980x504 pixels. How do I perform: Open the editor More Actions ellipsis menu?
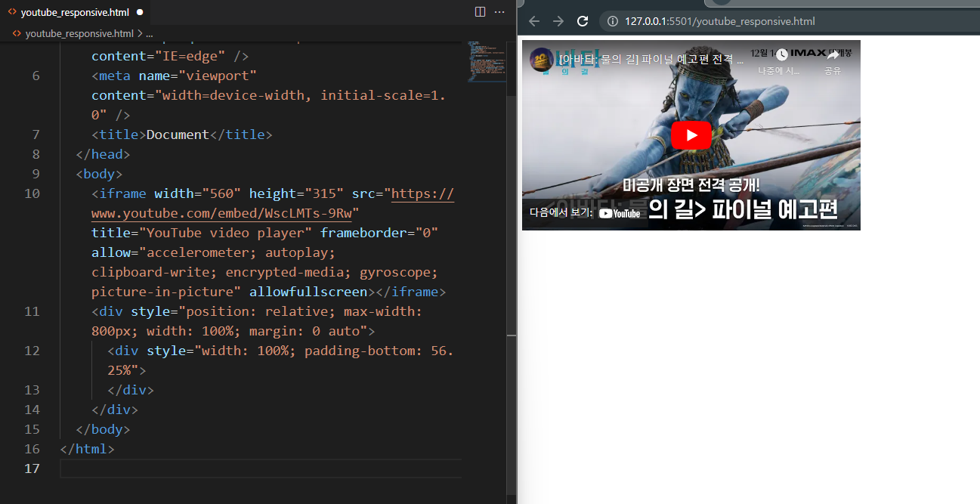[x=499, y=12]
